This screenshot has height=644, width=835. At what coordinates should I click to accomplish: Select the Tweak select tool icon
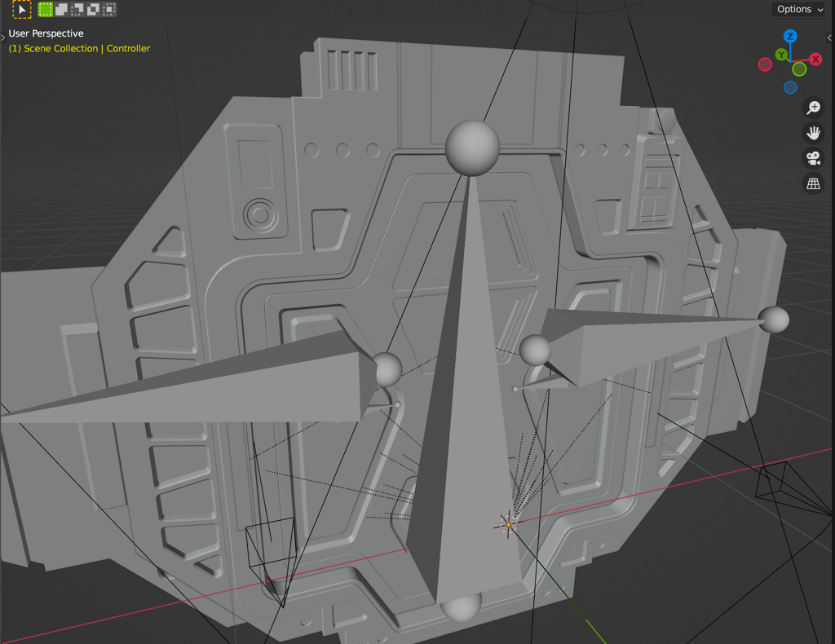[x=22, y=9]
